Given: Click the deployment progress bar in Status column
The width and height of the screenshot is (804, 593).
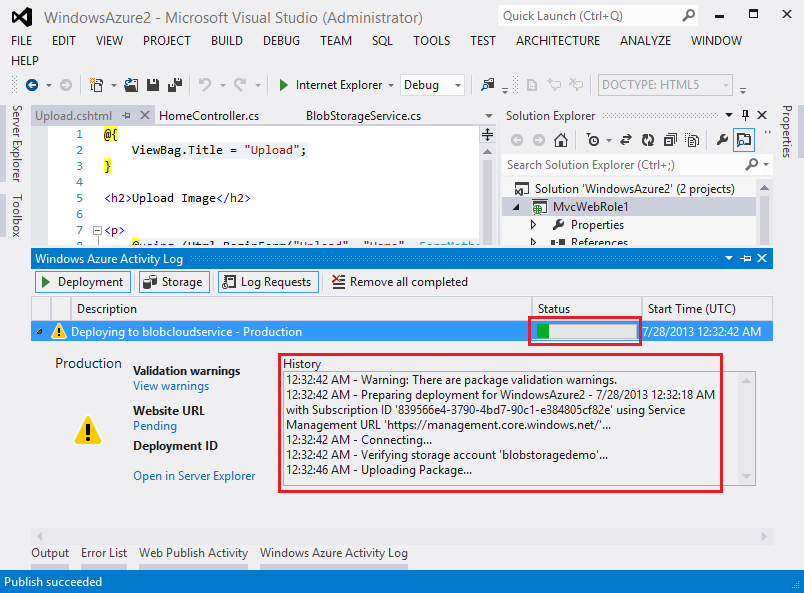Looking at the screenshot, I should [x=585, y=331].
